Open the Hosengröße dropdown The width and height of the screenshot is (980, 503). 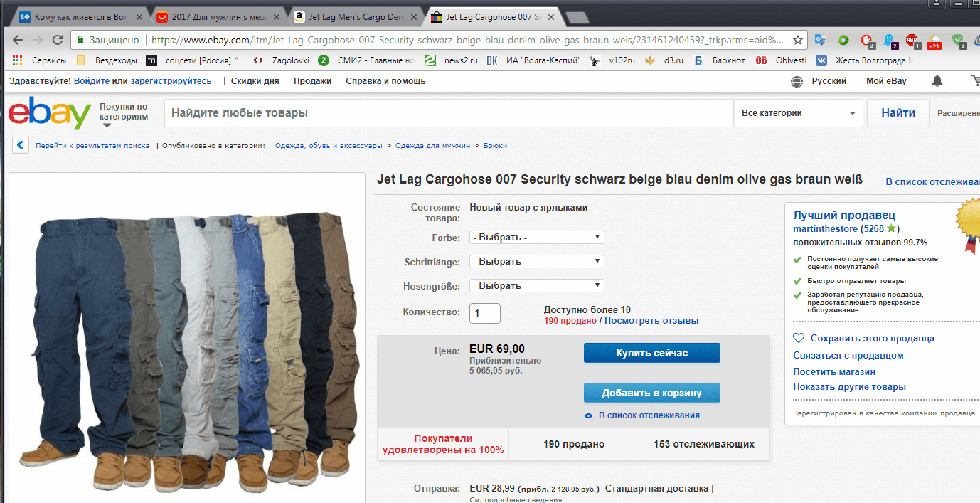(x=537, y=286)
